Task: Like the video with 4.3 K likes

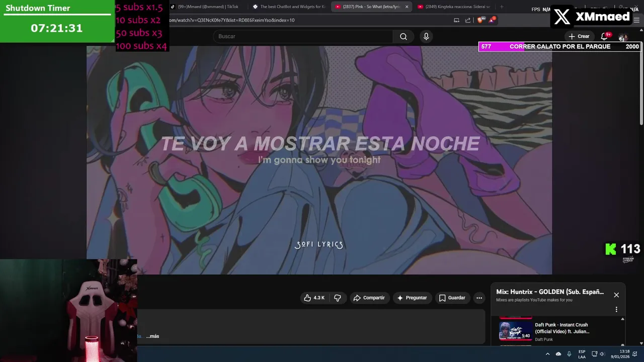Action: tap(314, 298)
